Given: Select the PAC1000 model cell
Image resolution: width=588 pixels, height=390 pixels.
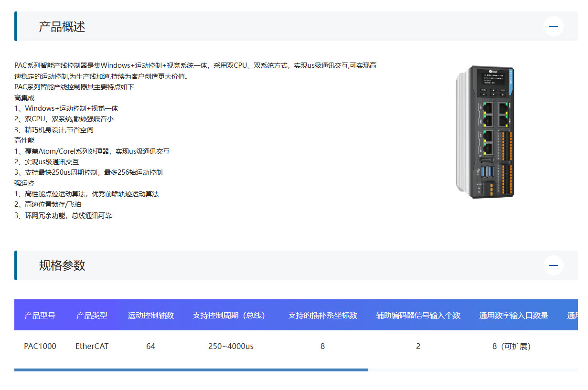Looking at the screenshot, I should [x=40, y=346].
